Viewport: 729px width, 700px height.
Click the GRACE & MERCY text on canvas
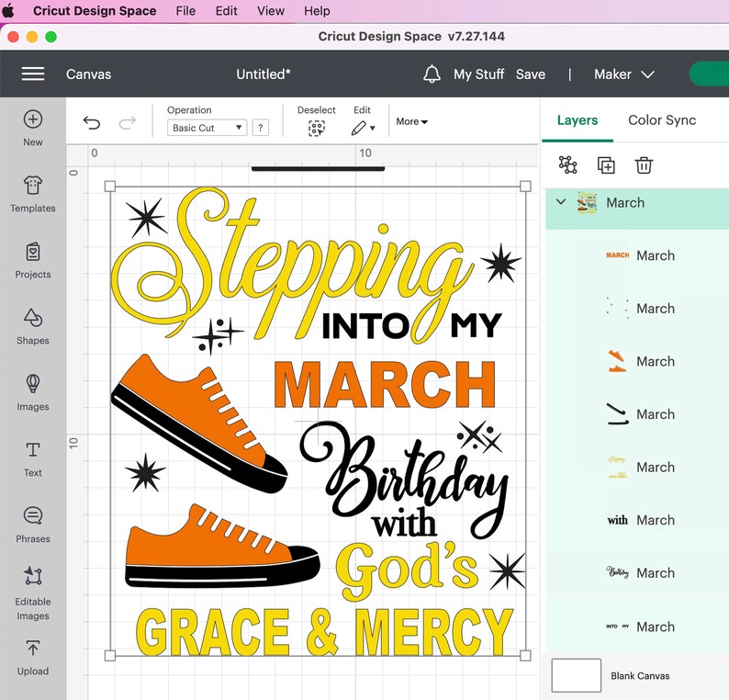tap(324, 632)
